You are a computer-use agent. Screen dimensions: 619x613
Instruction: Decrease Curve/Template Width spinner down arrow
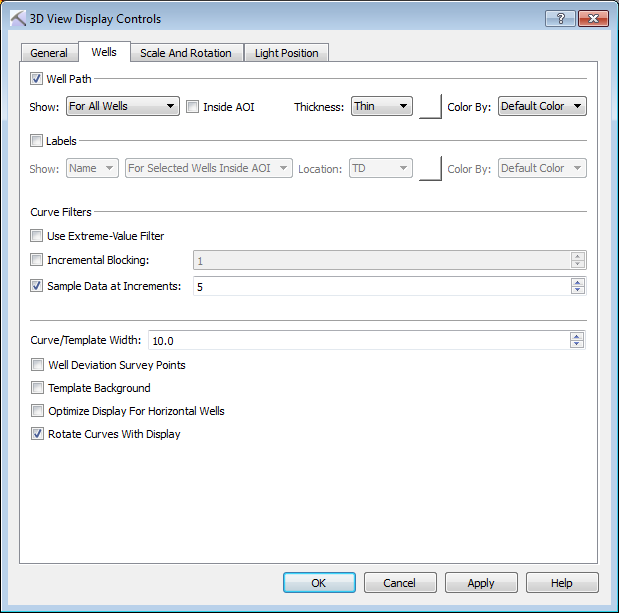click(577, 345)
